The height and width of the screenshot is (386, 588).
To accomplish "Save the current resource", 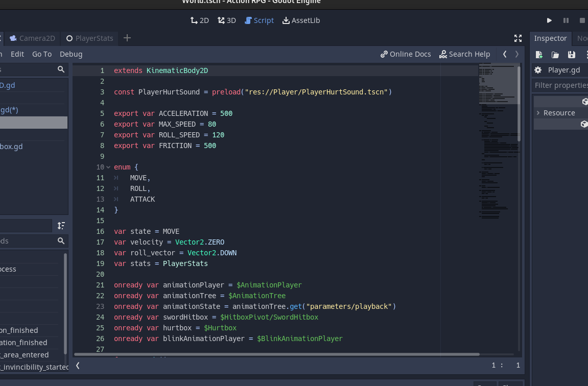I will [x=572, y=54].
